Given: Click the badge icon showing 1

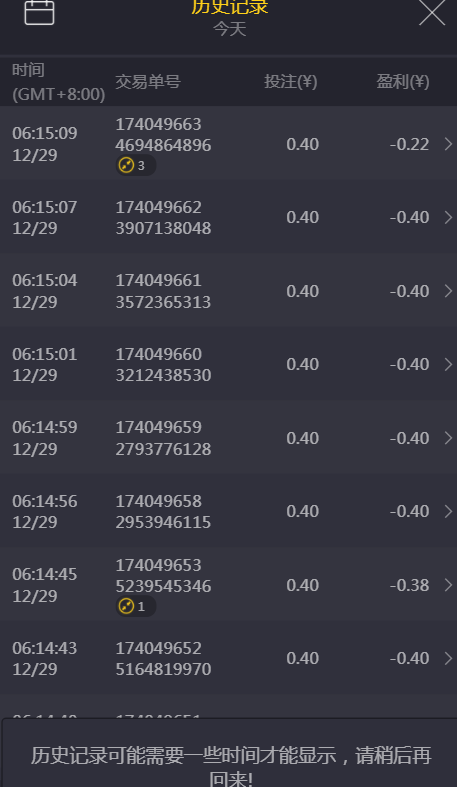Looking at the screenshot, I should (x=136, y=606).
